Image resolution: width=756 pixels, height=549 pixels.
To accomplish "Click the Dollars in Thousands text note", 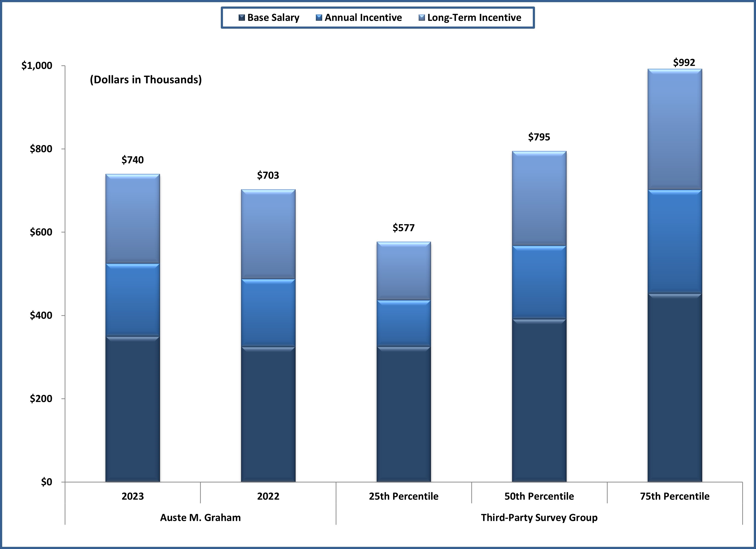I will pos(146,80).
